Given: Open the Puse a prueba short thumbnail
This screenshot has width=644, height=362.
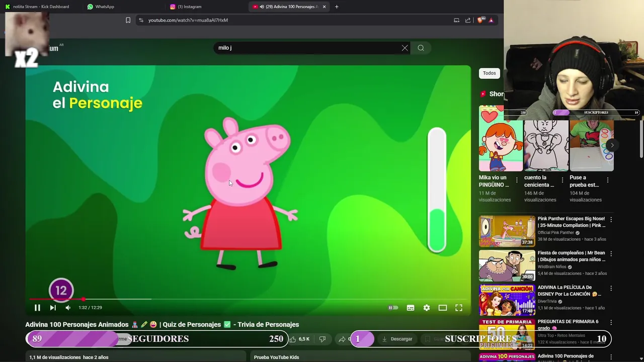Looking at the screenshot, I should click(592, 146).
